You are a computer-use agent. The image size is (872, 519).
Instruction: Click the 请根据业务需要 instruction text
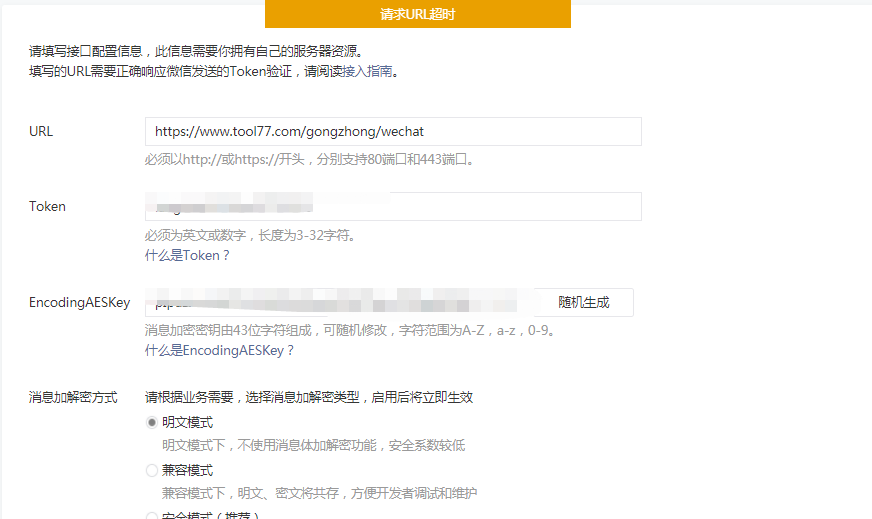309,397
